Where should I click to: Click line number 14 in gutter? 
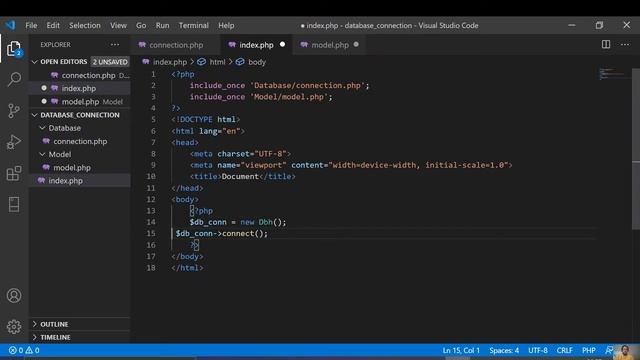click(x=151, y=222)
